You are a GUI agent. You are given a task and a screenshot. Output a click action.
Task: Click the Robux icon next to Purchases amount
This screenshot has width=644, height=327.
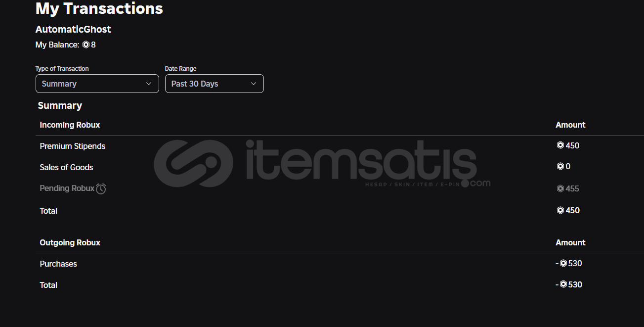pos(563,263)
